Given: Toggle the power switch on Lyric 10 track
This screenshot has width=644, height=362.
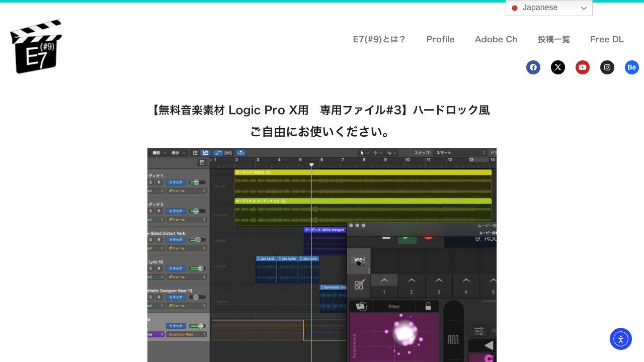Looking at the screenshot, I should pyautogui.click(x=198, y=268).
